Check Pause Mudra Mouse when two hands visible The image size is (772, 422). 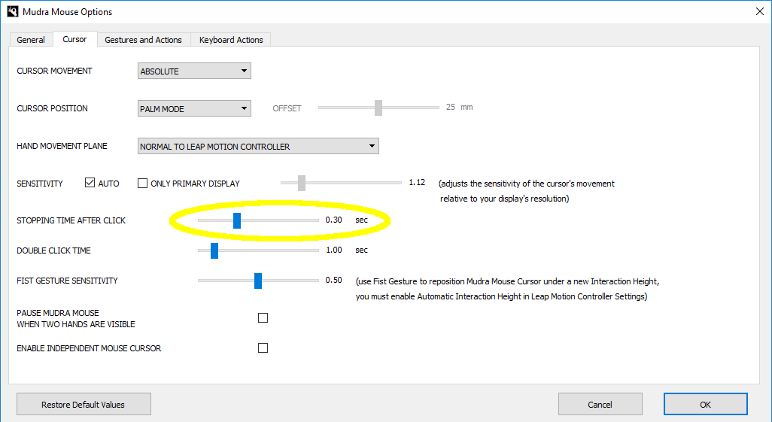263,318
